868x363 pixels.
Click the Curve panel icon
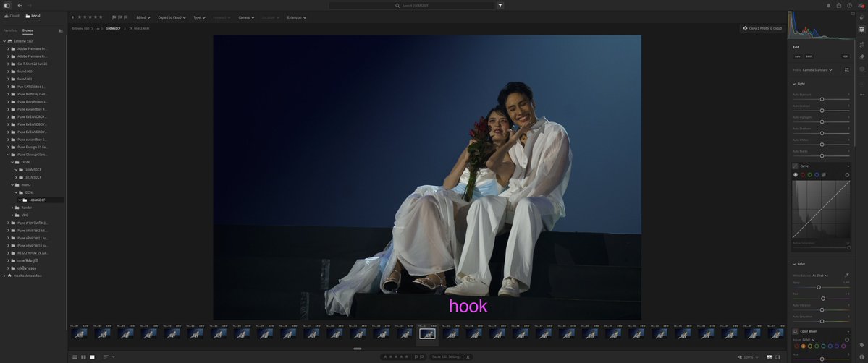click(796, 166)
